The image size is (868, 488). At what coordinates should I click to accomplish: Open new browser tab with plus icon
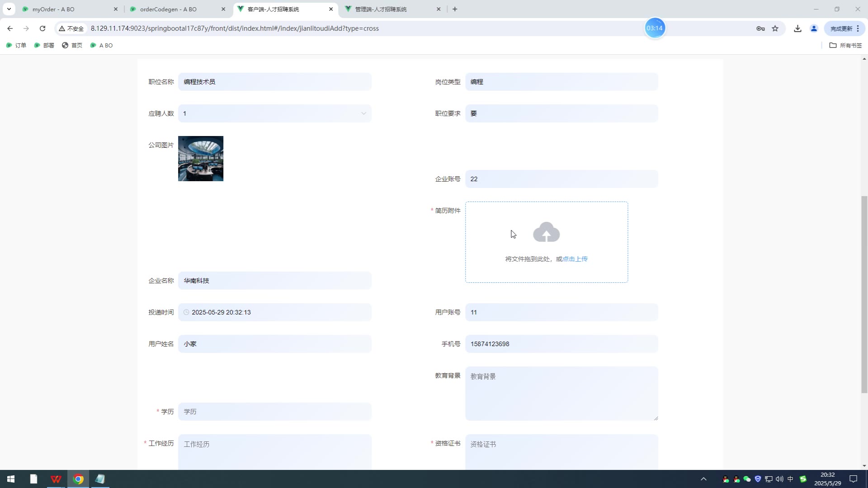click(455, 9)
